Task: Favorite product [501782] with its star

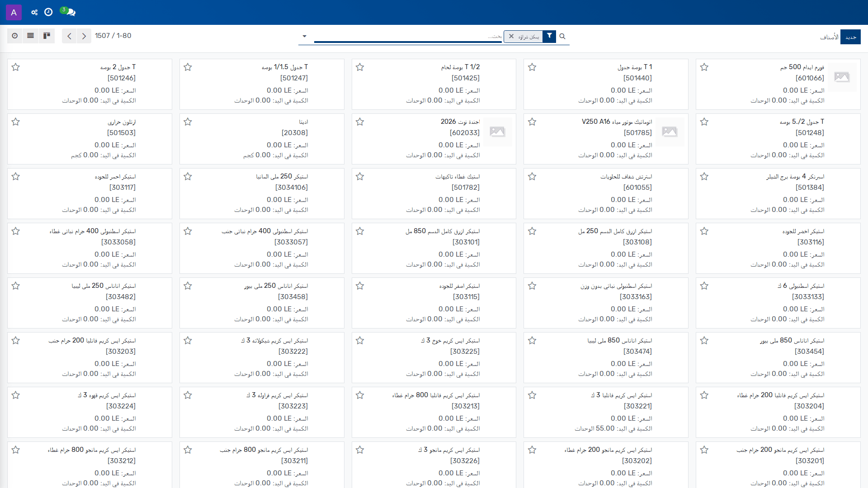Action: (x=360, y=177)
